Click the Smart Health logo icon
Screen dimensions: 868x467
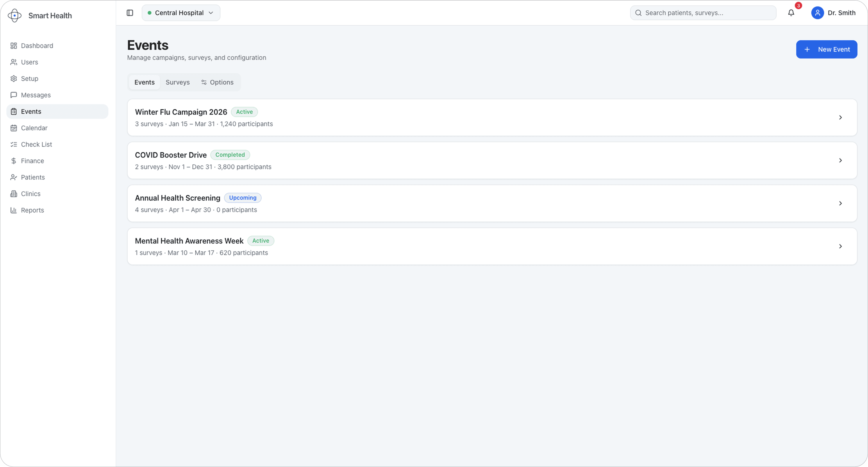tap(14, 16)
